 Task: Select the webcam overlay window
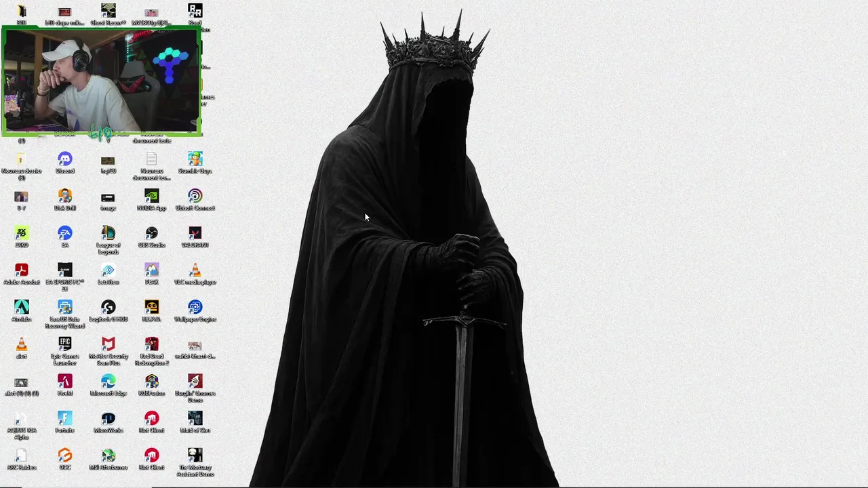coord(101,81)
